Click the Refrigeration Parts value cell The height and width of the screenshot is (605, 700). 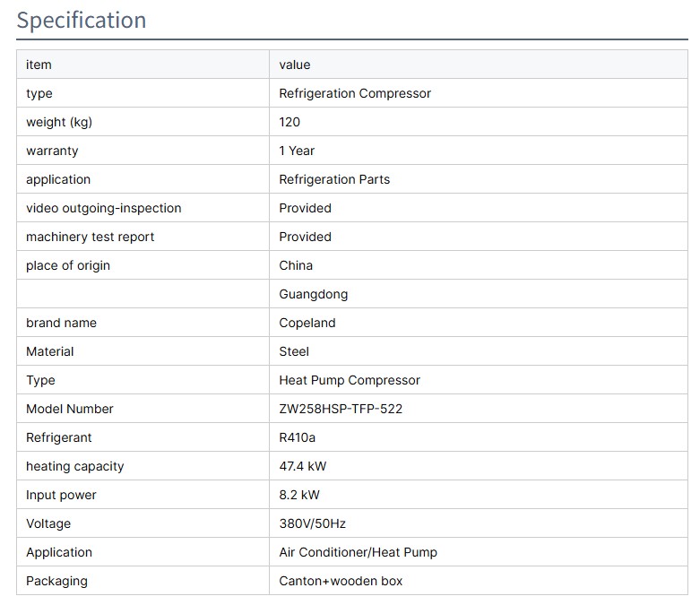click(x=334, y=179)
